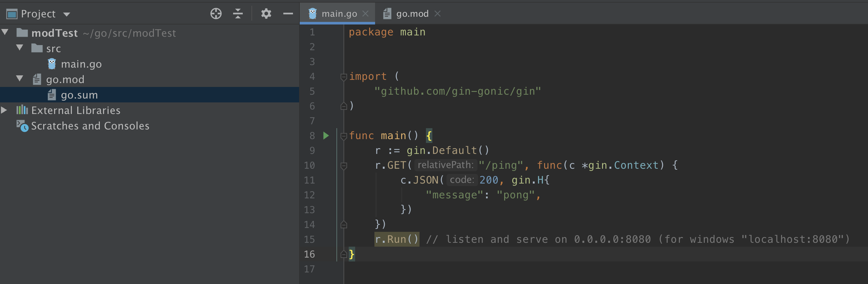Click "package main" on line 1
Viewport: 868px width, 284px height.
pyautogui.click(x=387, y=32)
